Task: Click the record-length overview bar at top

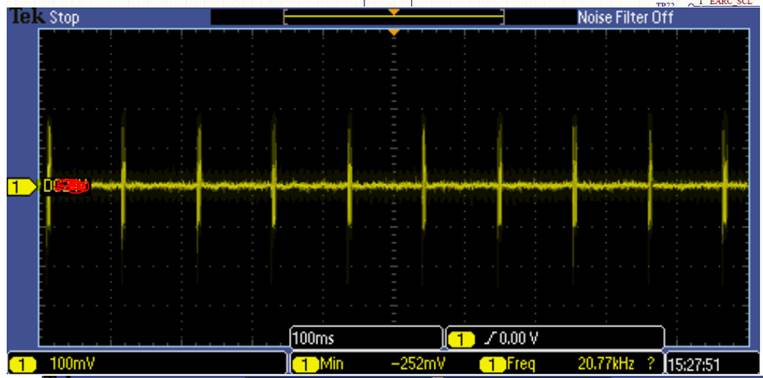Action: [x=394, y=18]
